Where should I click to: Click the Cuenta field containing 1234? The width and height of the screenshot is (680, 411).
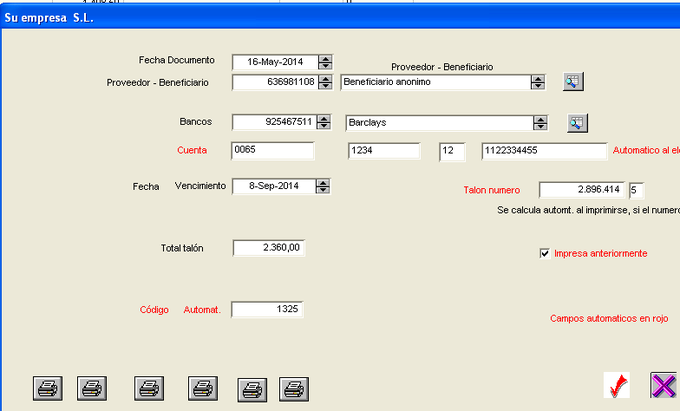pyautogui.click(x=384, y=151)
